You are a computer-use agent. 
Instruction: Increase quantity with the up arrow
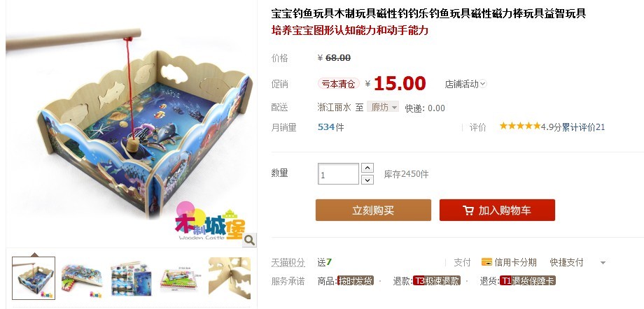coord(367,168)
